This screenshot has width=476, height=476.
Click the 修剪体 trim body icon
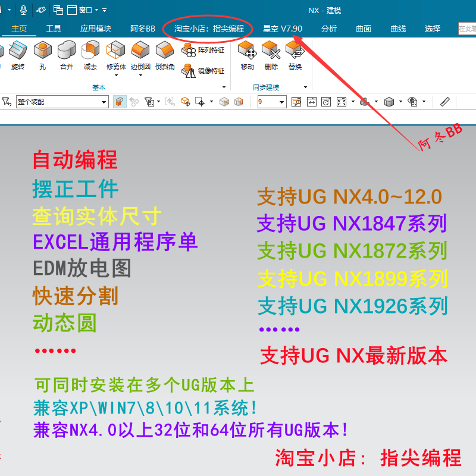tap(116, 55)
